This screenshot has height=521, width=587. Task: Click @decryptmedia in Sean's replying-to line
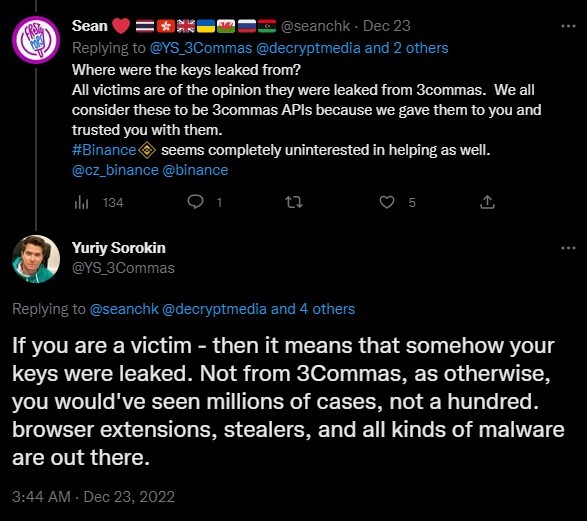pos(308,48)
